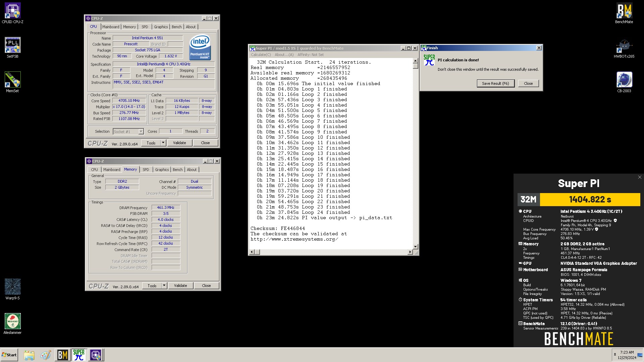This screenshot has height=362, width=644.
Task: Click Validate in top CPU-Z window
Action: pyautogui.click(x=179, y=143)
